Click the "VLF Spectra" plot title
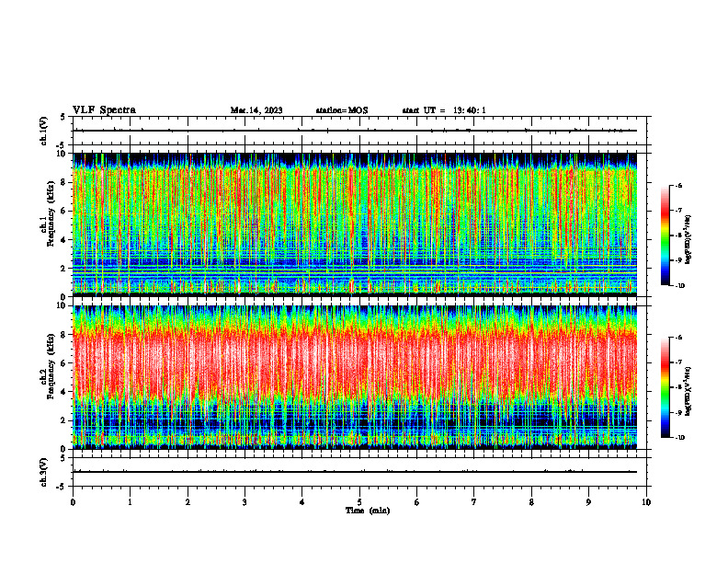This screenshot has width=728, height=563. point(104,110)
